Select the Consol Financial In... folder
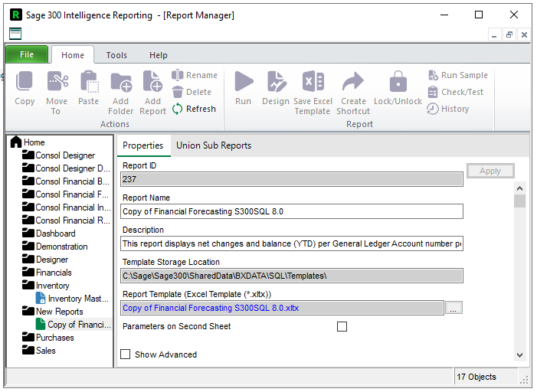 click(66, 207)
